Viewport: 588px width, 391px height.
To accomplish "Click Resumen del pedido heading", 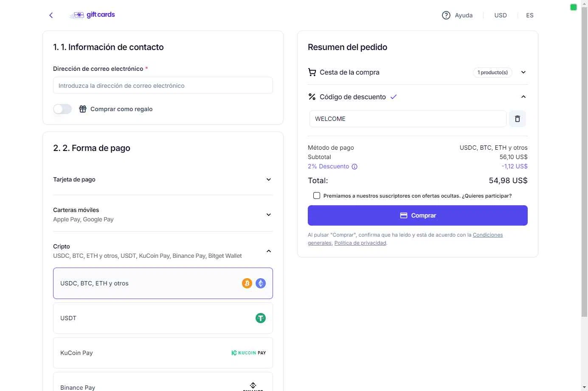I will pos(348,47).
